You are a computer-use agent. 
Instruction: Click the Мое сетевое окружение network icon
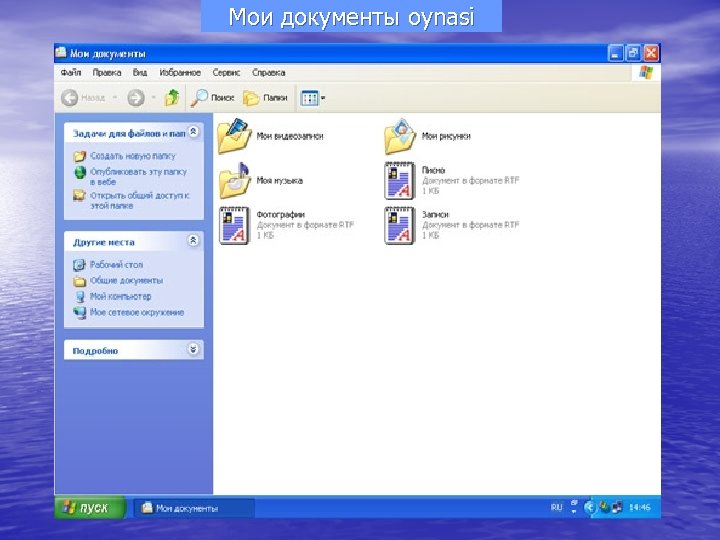[x=79, y=313]
